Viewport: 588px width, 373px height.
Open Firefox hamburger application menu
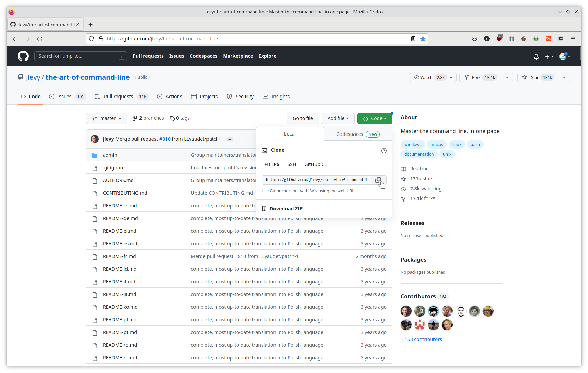coord(573,39)
